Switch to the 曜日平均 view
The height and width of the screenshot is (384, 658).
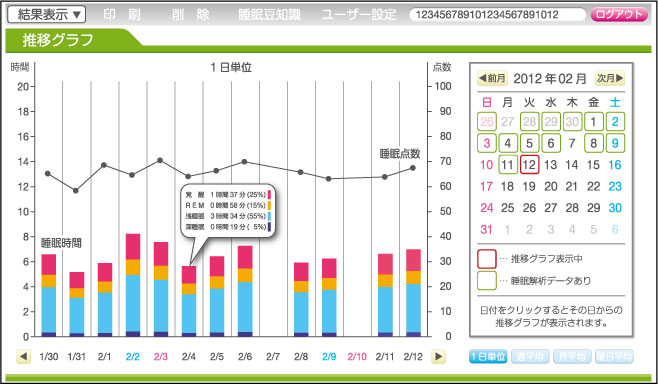point(614,357)
